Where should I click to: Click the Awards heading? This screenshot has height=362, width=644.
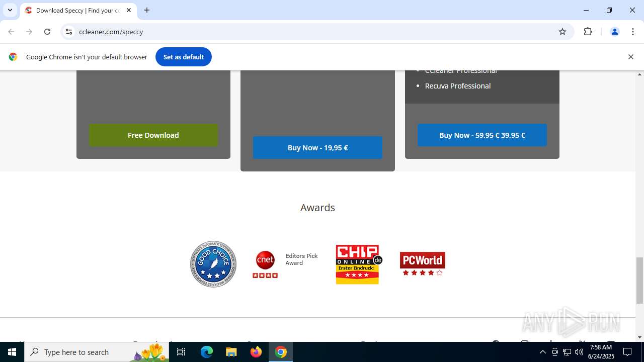pyautogui.click(x=317, y=208)
